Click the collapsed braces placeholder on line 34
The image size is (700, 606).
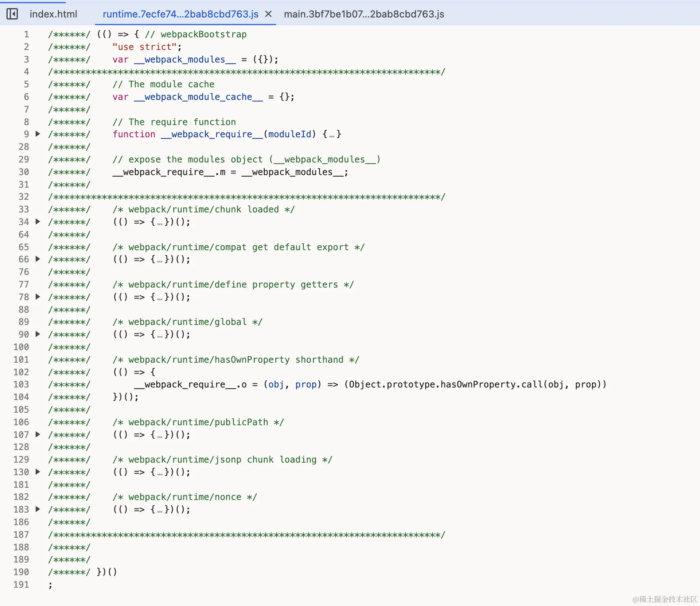(x=160, y=222)
